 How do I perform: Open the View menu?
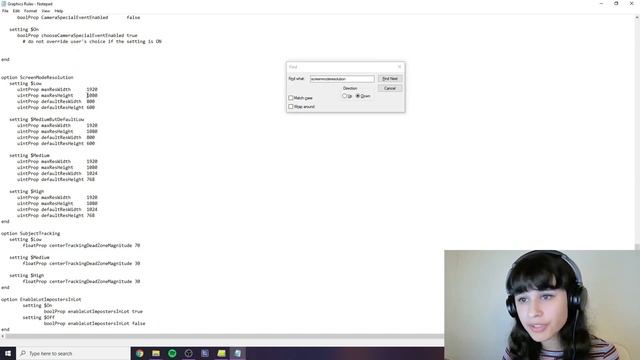click(46, 11)
